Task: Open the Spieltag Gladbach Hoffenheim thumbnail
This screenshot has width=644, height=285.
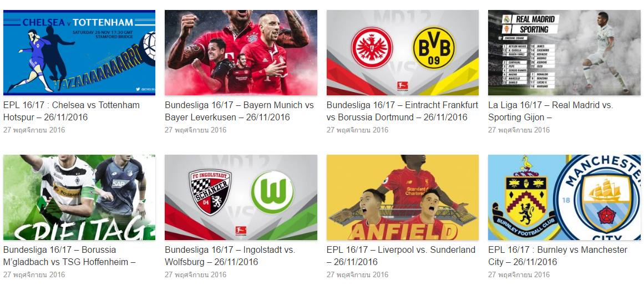Action: click(x=79, y=197)
